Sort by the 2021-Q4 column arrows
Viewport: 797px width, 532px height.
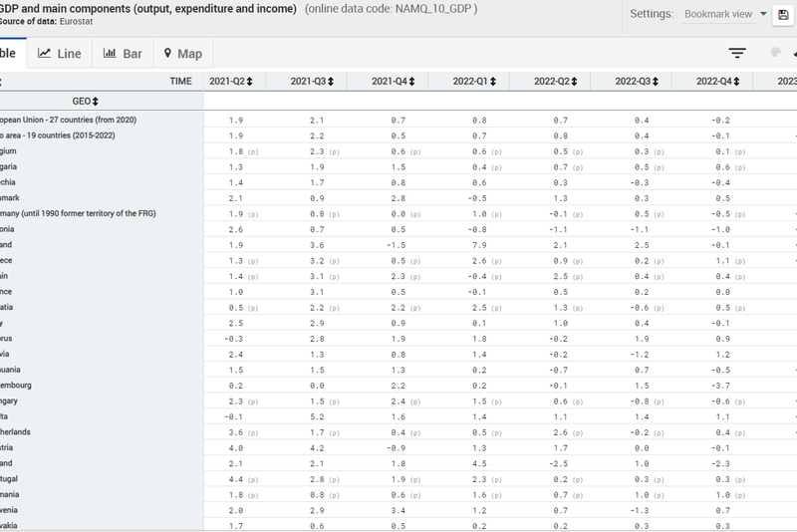click(409, 82)
